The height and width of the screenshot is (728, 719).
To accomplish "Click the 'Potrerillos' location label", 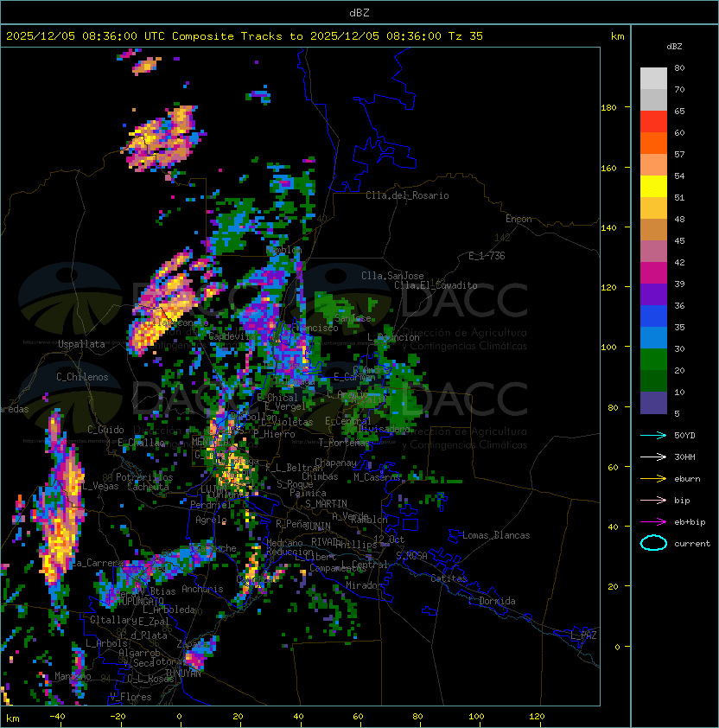I will (144, 477).
